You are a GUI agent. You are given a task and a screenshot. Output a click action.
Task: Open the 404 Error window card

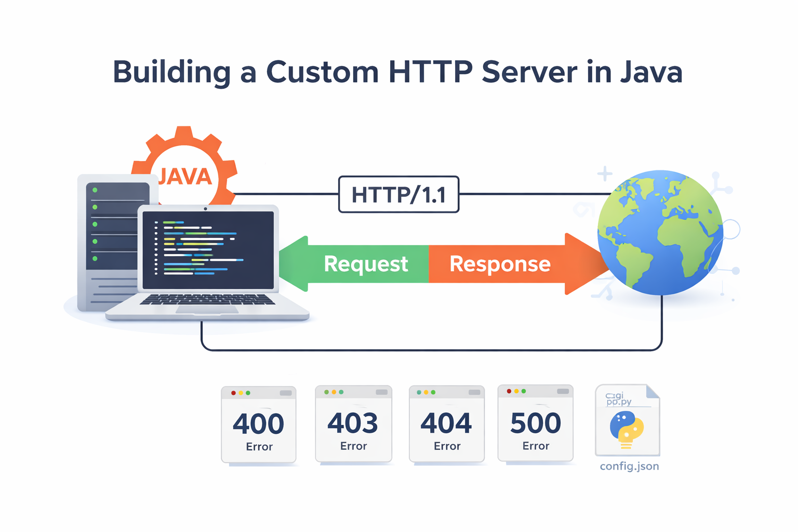pyautogui.click(x=447, y=424)
